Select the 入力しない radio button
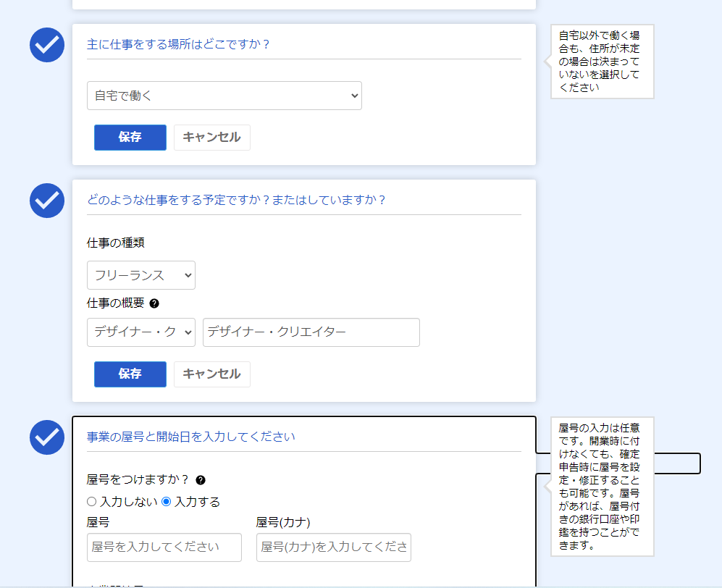The height and width of the screenshot is (588, 722). [91, 501]
